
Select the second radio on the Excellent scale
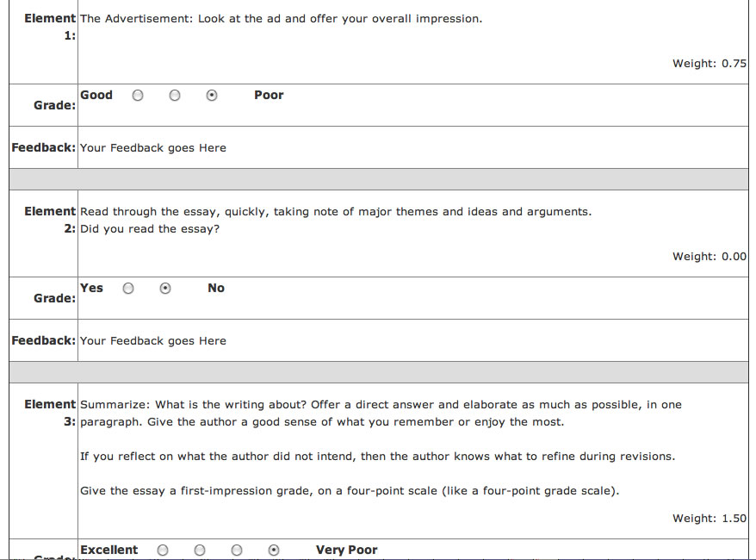coord(199,549)
